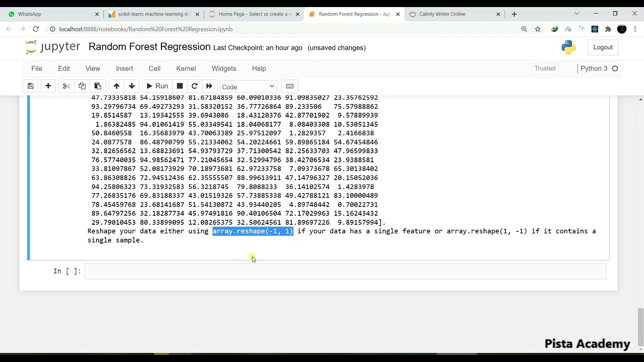Bookmark this page with the star icon
This screenshot has height=362, width=644.
click(538, 29)
